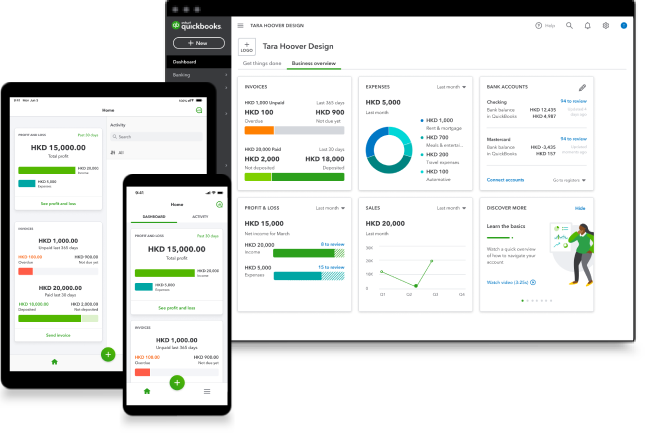Image resolution: width=645 pixels, height=434 pixels.
Task: Tap the green plus button on the tablet
Action: (x=108, y=354)
